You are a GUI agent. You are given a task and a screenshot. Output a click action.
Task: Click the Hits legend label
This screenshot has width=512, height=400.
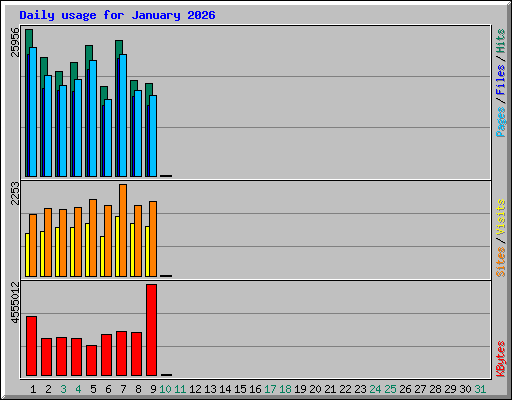point(500,41)
